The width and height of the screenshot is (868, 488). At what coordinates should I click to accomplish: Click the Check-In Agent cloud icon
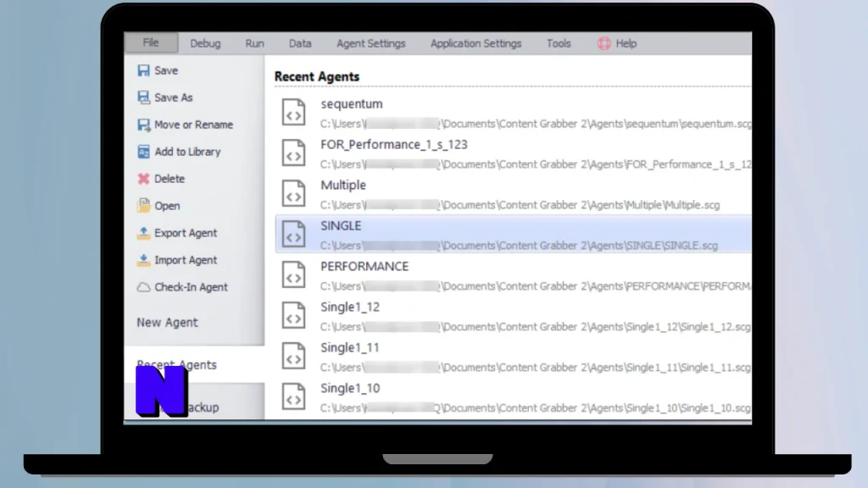click(143, 287)
